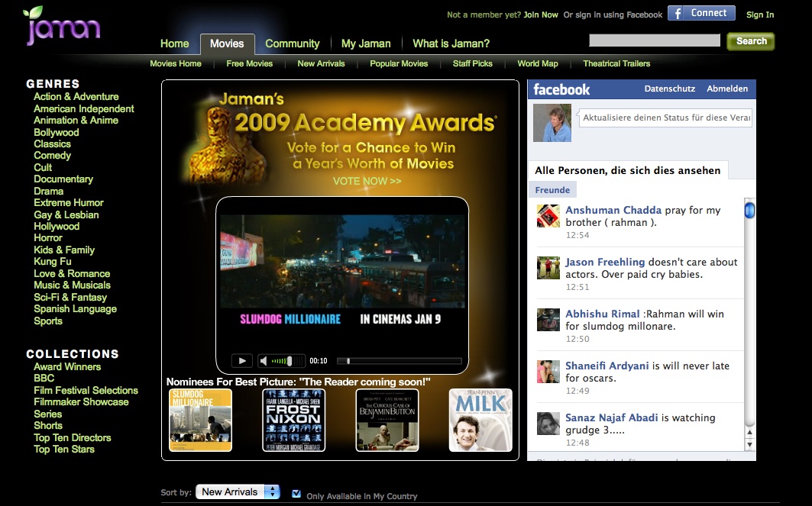812x506 pixels.
Task: Click Shaneifi Ardyani's avatar
Action: (548, 372)
